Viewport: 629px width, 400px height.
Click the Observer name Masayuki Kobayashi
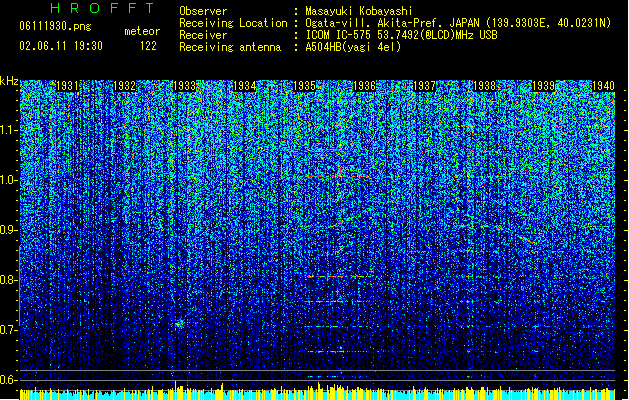[359, 11]
